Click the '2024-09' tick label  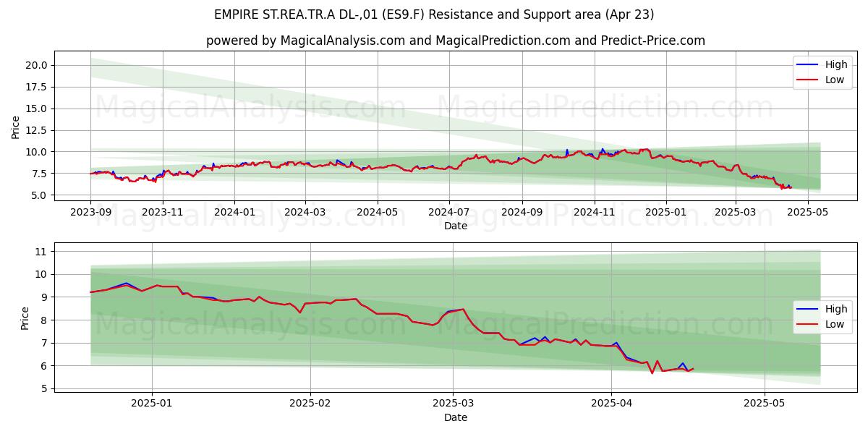tap(522, 212)
